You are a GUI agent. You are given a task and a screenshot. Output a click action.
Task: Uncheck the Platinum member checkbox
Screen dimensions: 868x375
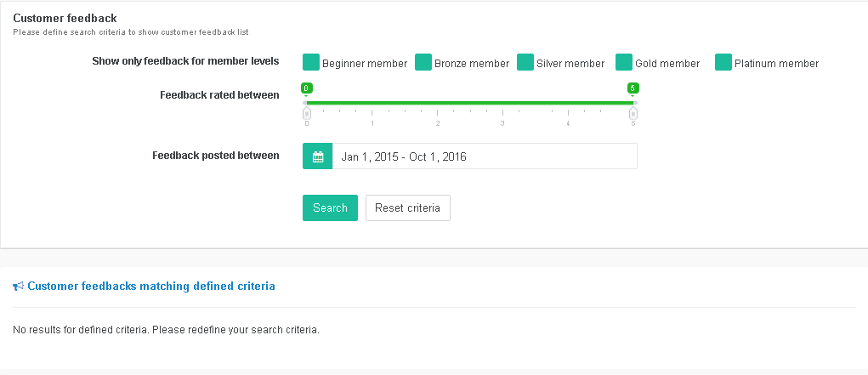tap(723, 63)
